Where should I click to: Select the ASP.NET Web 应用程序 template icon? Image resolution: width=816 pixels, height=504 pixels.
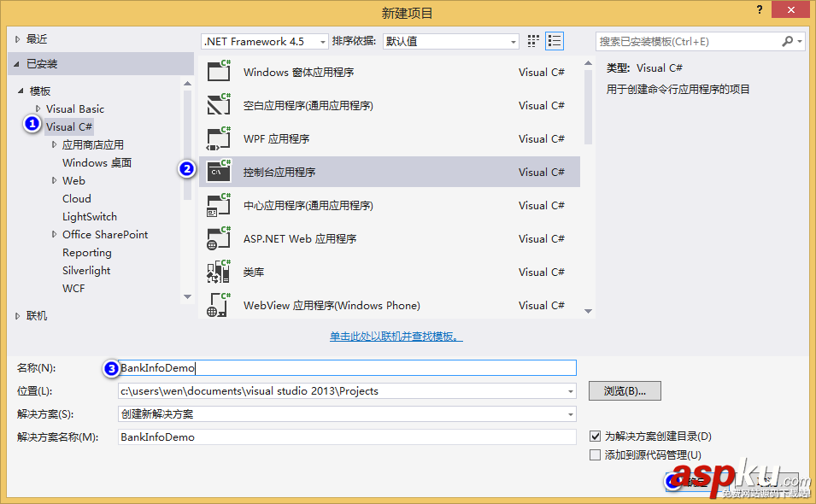tap(218, 238)
